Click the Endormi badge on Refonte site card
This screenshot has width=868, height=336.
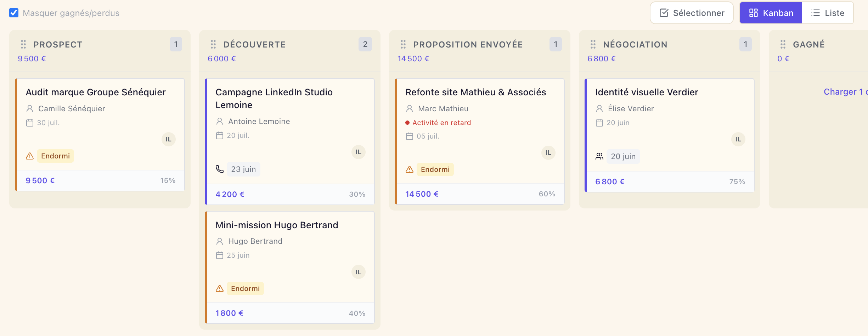pyautogui.click(x=435, y=169)
